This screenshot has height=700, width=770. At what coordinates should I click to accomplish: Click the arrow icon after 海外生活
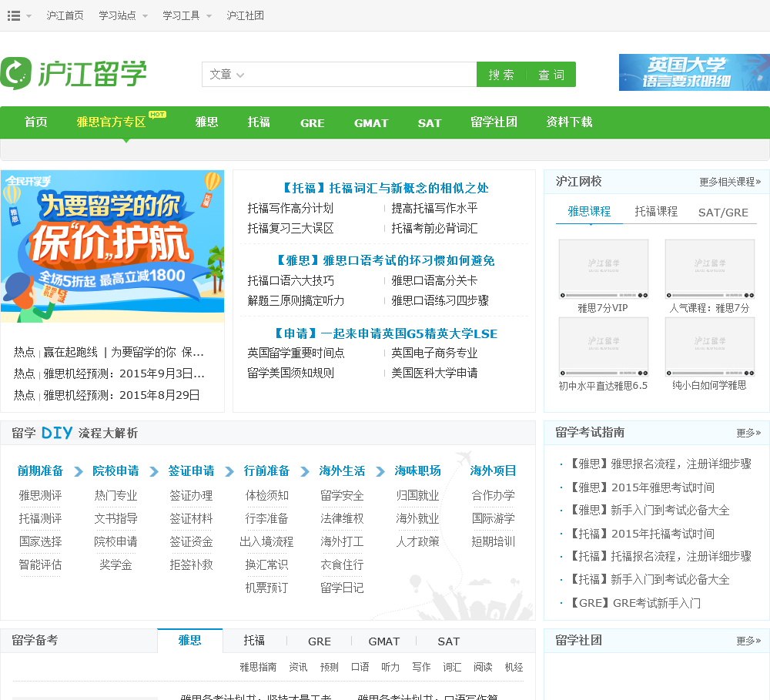pyautogui.click(x=380, y=471)
